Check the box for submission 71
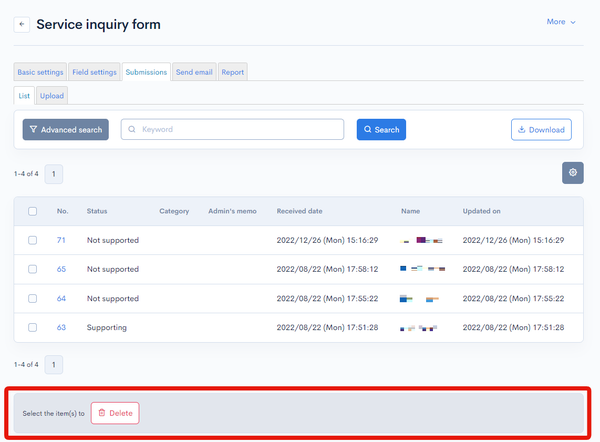The height and width of the screenshot is (442, 600). point(33,240)
